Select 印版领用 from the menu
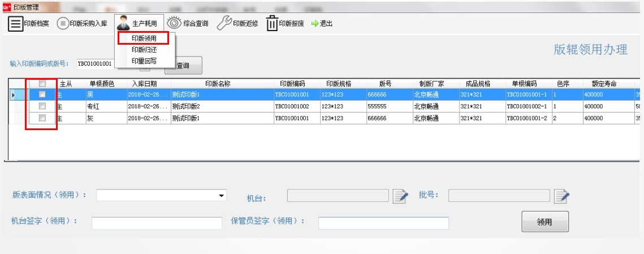Image resolution: width=644 pixels, height=254 pixels. point(144,38)
